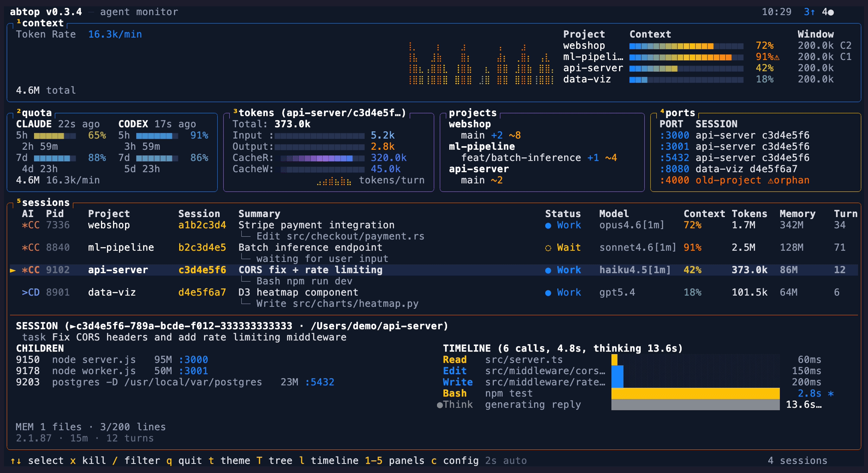The image size is (868, 473).
Task: Click 'MEM 1 files · 3/200 lines'
Action: 91,427
